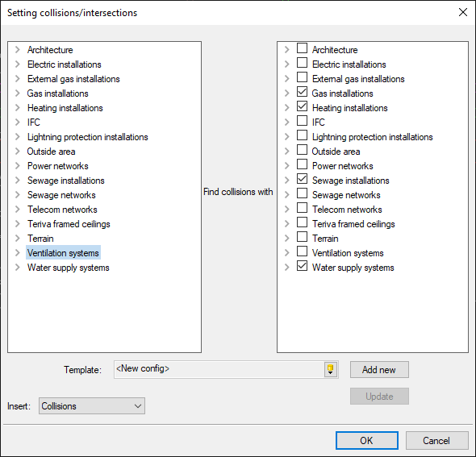Expand Heating installations in right tree
The height and width of the screenshot is (457, 476).
tap(287, 108)
